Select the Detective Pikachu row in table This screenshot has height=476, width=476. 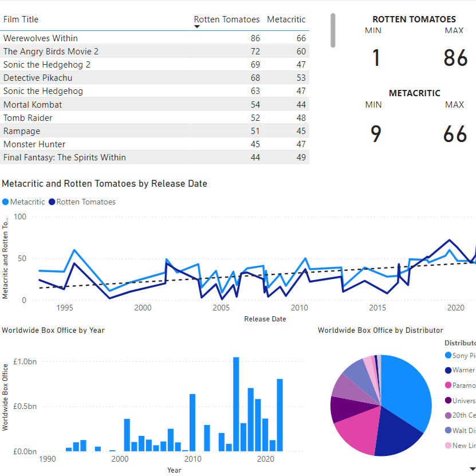(38, 78)
